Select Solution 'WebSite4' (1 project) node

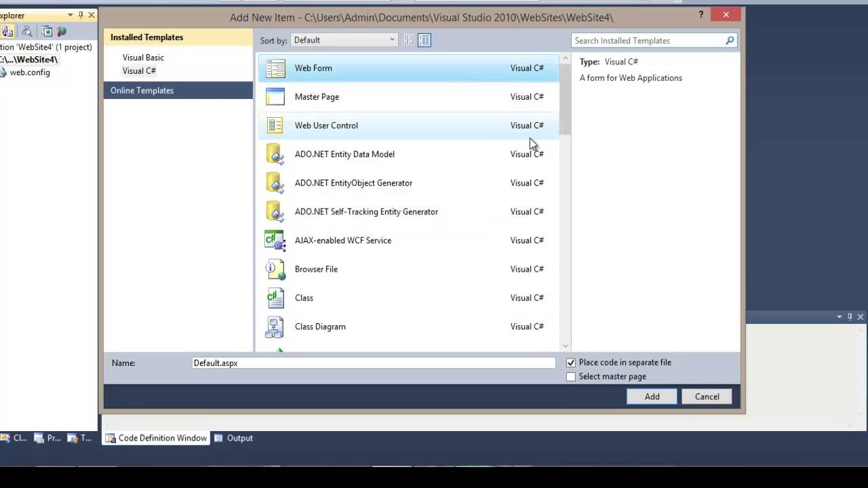[x=46, y=47]
